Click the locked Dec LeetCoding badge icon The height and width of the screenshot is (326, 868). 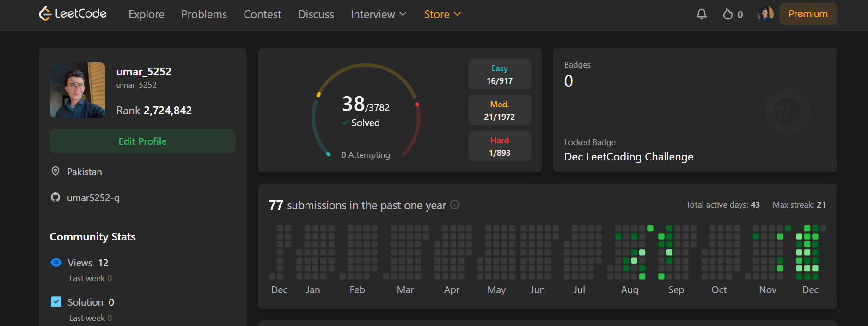click(787, 111)
